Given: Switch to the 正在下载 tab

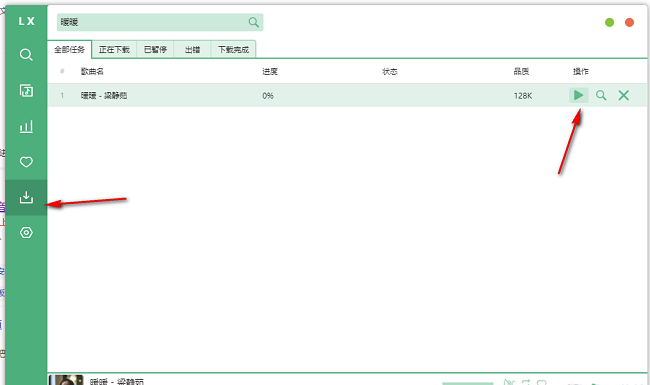Looking at the screenshot, I should click(x=114, y=50).
